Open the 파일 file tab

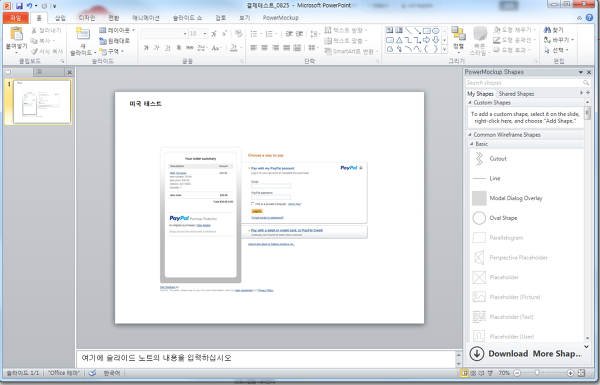click(16, 18)
